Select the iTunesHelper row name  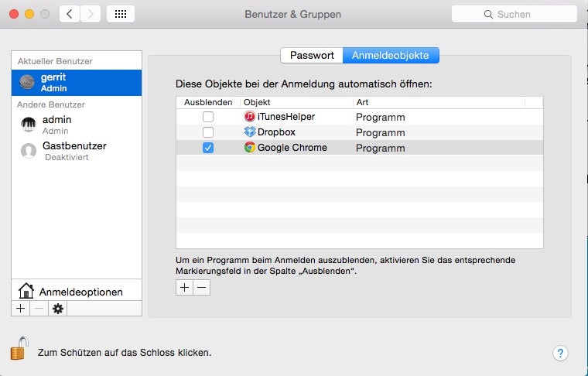tap(286, 117)
